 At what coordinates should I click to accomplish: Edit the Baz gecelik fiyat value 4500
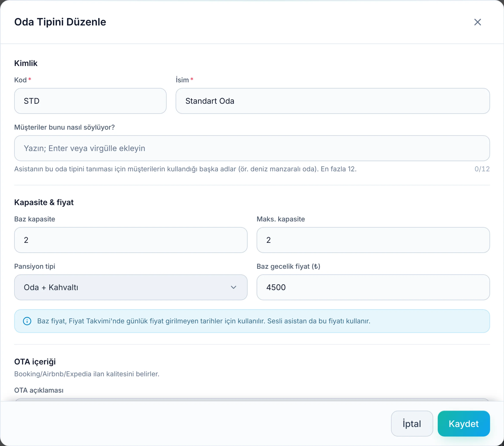[373, 287]
